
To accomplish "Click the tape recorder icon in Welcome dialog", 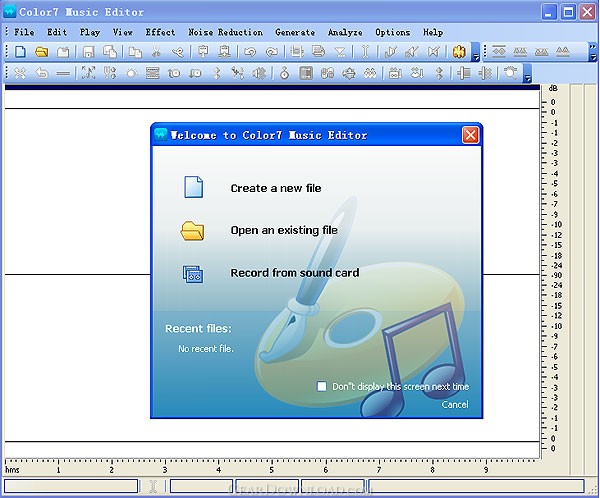I will point(193,274).
